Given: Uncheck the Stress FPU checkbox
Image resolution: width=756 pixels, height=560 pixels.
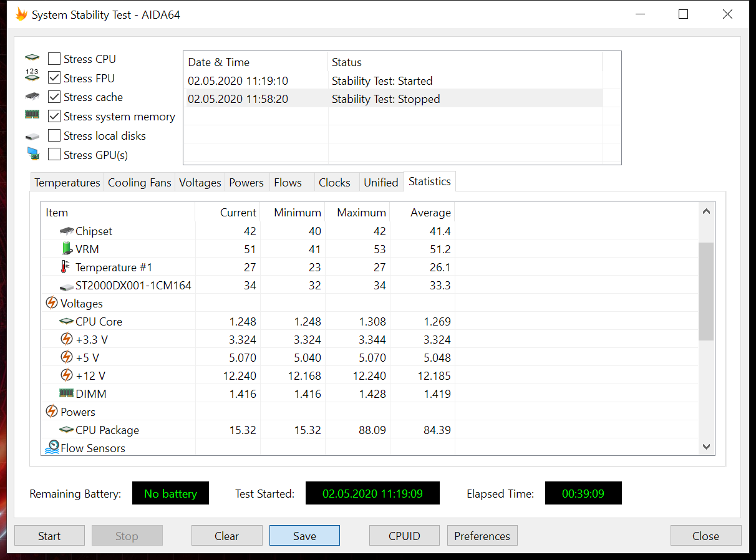Looking at the screenshot, I should (54, 78).
